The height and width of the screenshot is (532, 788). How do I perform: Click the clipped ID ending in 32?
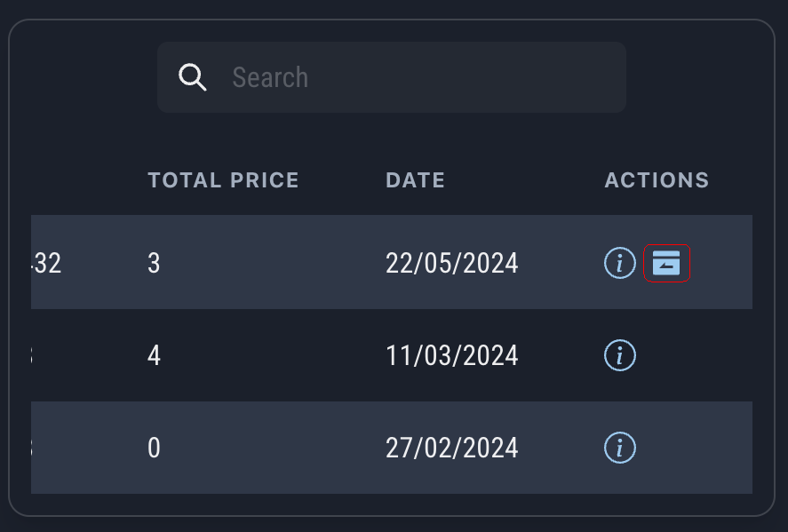tap(46, 264)
